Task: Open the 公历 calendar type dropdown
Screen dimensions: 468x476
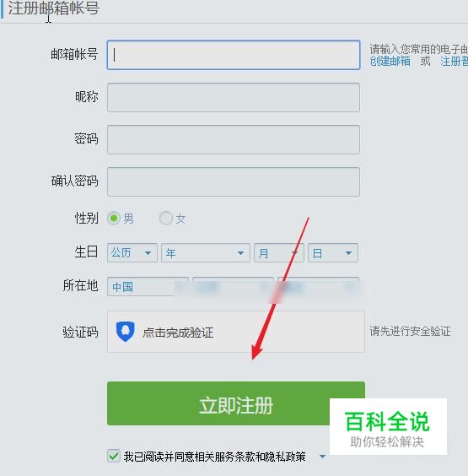Action: click(132, 252)
